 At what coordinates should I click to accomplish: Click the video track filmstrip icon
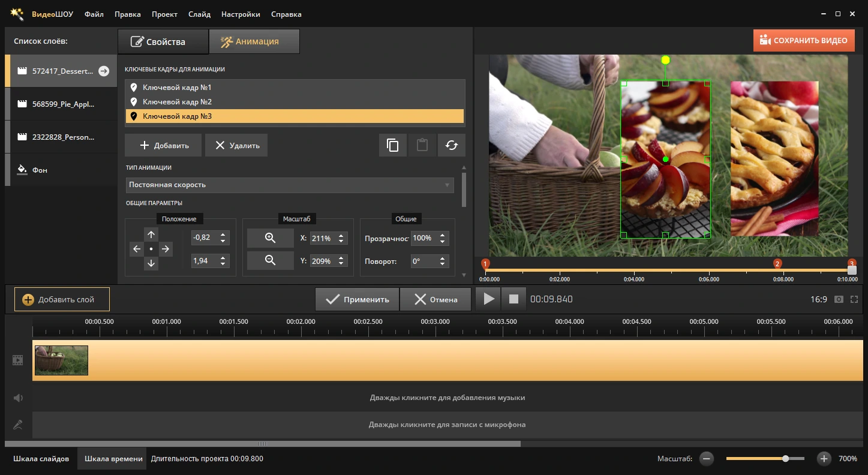[x=18, y=360]
